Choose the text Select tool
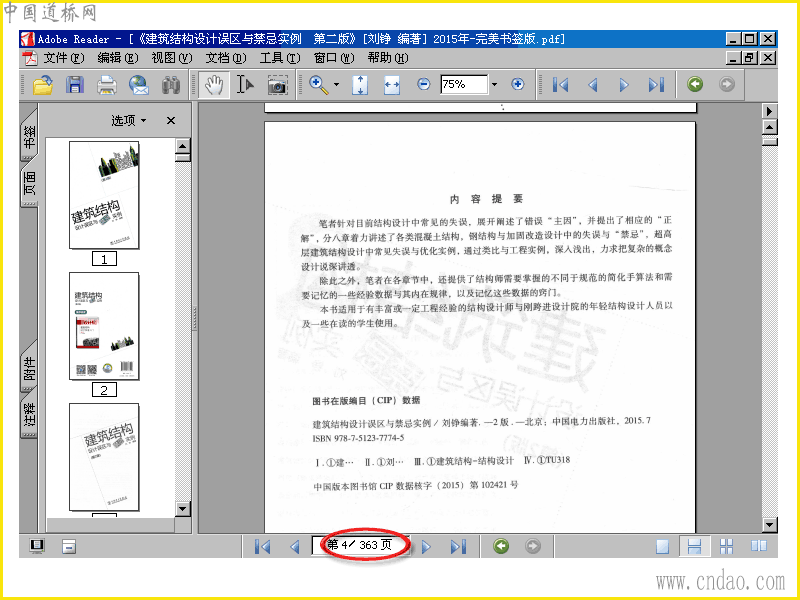The image size is (800, 600). (245, 85)
